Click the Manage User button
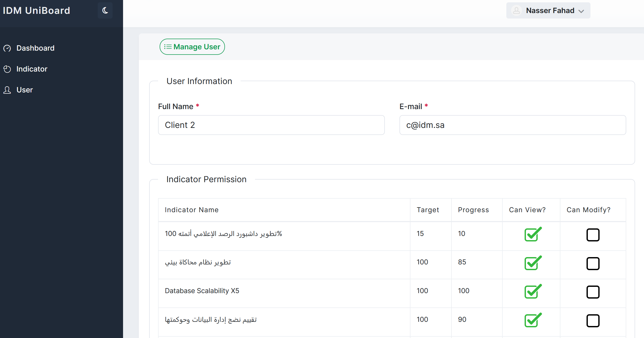The width and height of the screenshot is (644, 338). coord(192,47)
